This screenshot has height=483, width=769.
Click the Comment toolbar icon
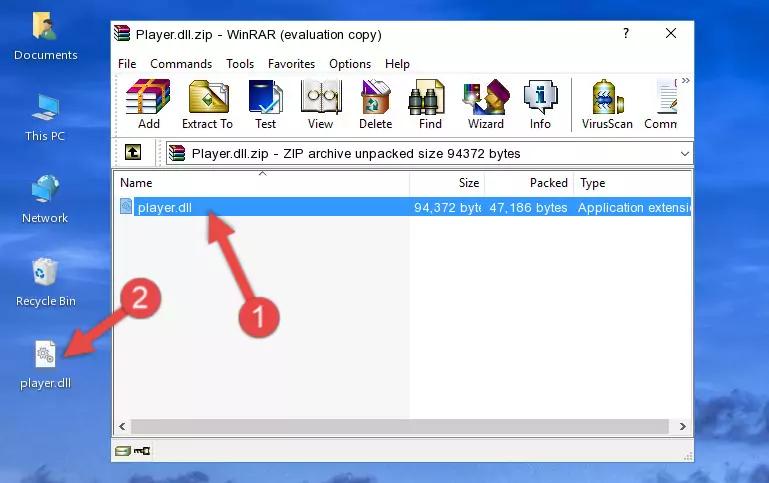click(661, 104)
